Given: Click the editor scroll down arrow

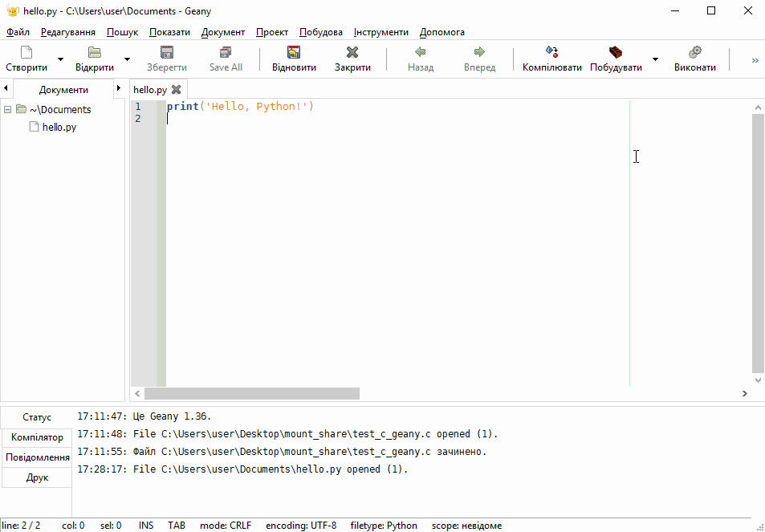Looking at the screenshot, I should pyautogui.click(x=758, y=380).
